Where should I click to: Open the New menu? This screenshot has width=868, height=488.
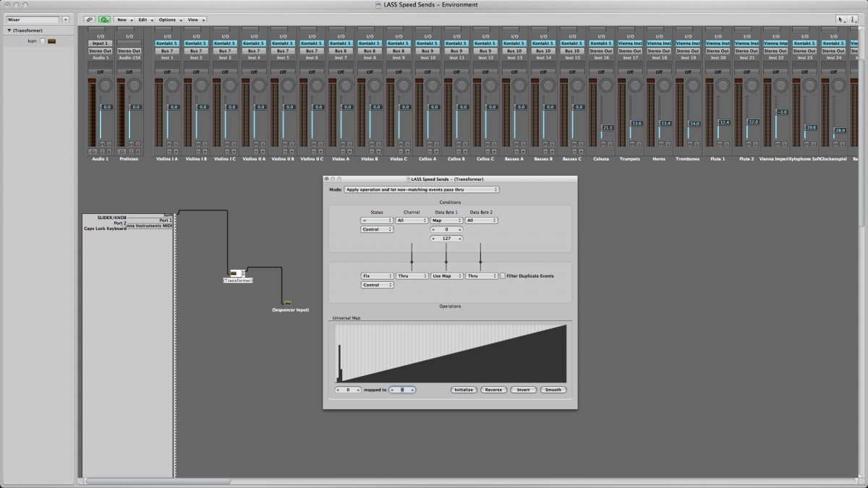[124, 20]
